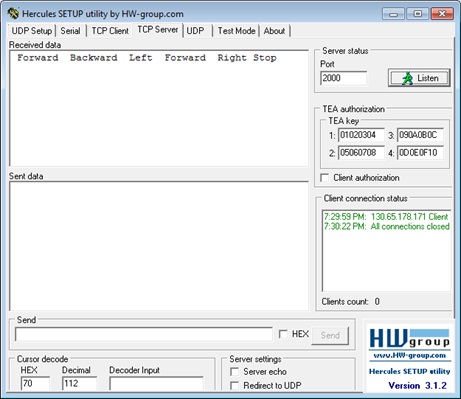461x399 pixels.
Task: Click the Listen button
Action: (x=419, y=78)
